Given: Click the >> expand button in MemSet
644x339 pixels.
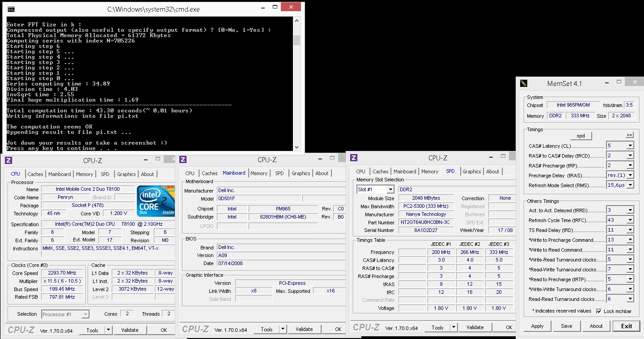Looking at the screenshot, I should pos(629,135).
